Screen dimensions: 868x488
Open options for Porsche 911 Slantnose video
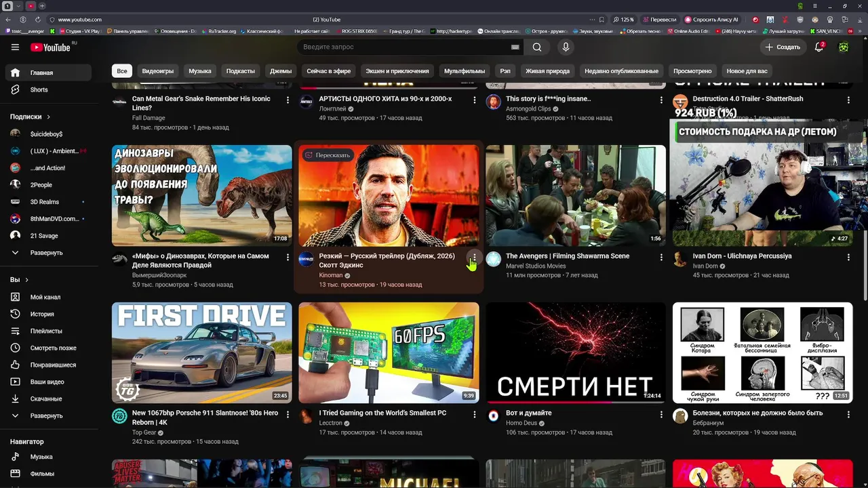point(288,414)
